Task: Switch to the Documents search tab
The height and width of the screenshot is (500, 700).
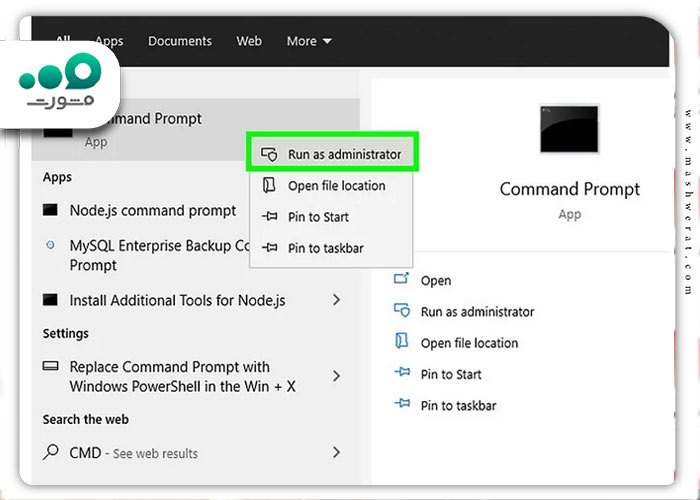Action: [x=180, y=41]
